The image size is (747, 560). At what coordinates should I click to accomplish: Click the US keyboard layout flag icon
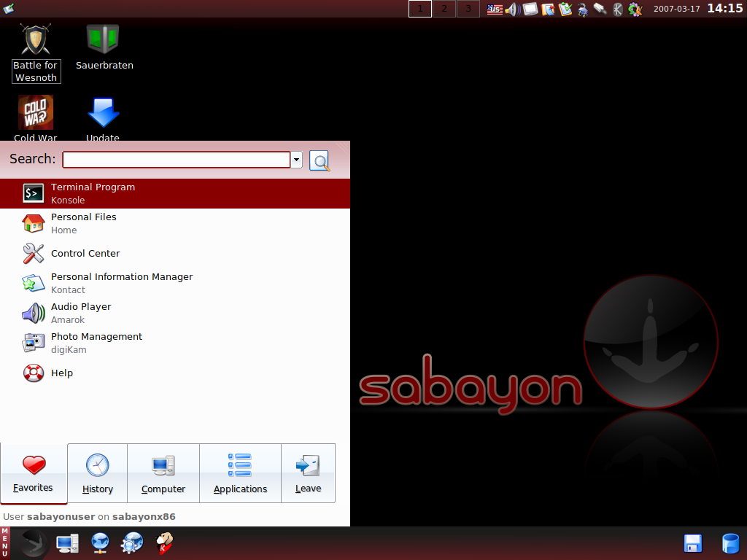[x=495, y=9]
